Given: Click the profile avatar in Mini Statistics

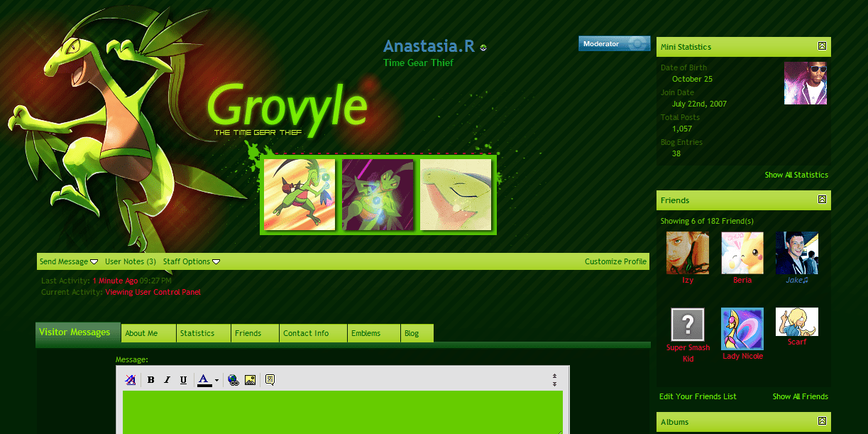Looking at the screenshot, I should click(x=806, y=83).
